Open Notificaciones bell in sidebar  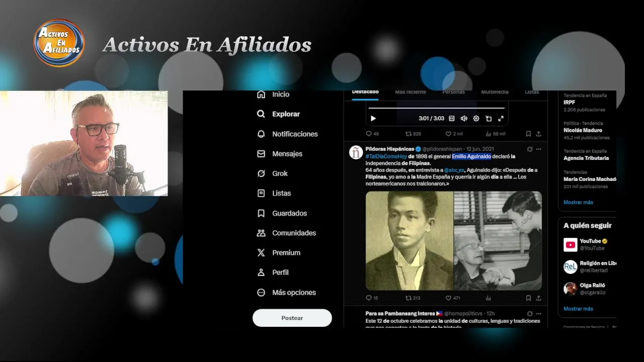(287, 134)
